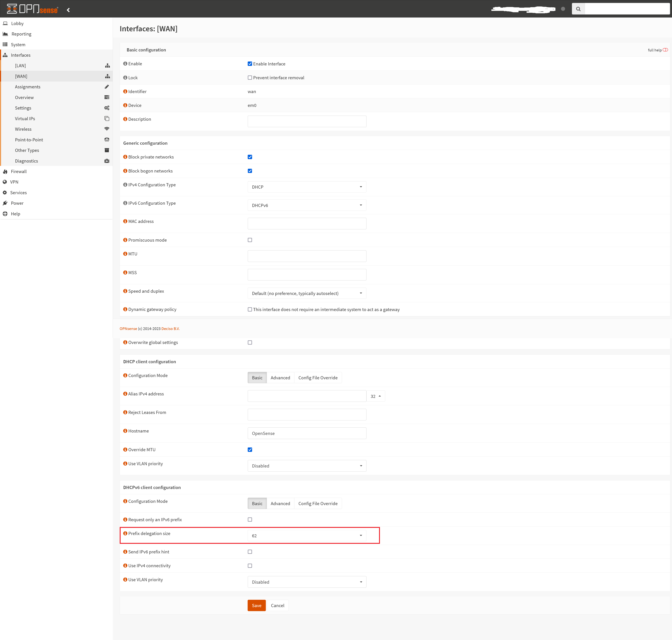
Task: Toggle the full help switch
Action: [665, 50]
